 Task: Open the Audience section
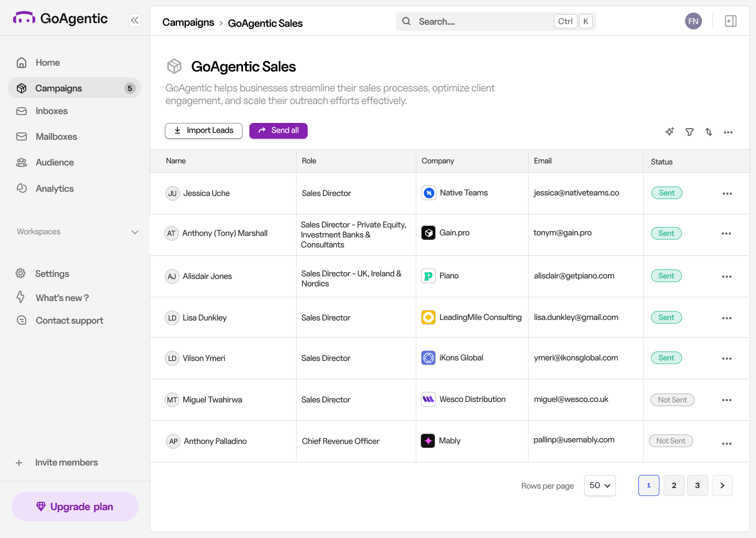(x=55, y=163)
